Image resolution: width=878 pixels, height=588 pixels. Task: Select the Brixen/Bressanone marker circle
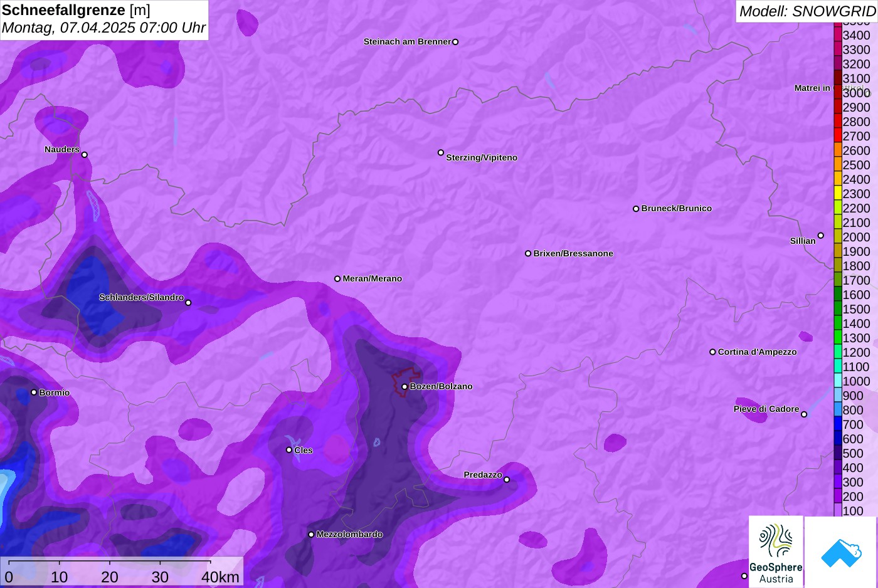528,253
